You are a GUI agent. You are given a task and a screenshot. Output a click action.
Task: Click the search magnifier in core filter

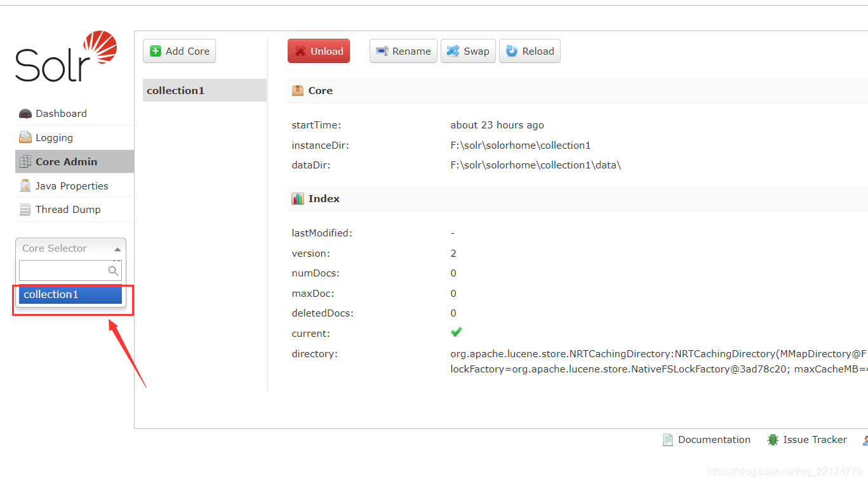[x=113, y=271]
